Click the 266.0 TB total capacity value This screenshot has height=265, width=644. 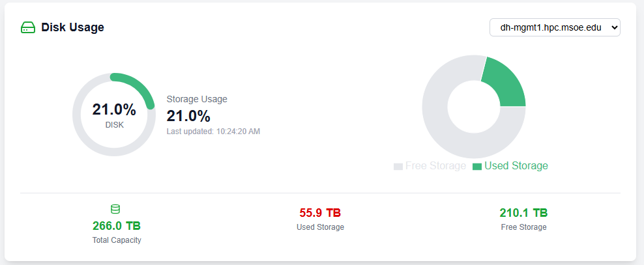(x=117, y=226)
